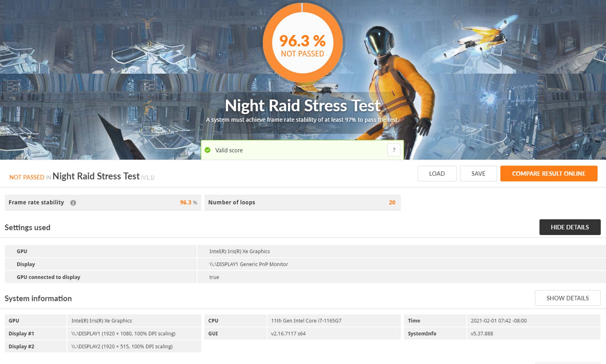Click the 'CPU' row label
The height and width of the screenshot is (364, 606).
(213, 321)
